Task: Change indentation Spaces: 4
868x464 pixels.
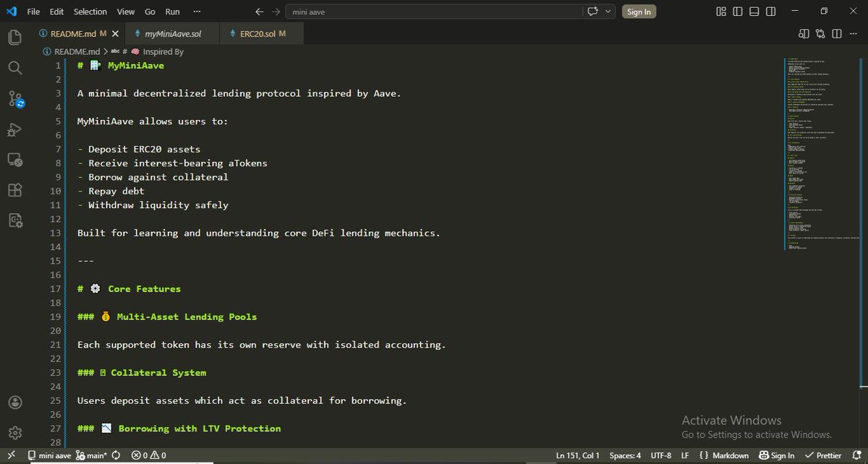Action: [x=625, y=455]
